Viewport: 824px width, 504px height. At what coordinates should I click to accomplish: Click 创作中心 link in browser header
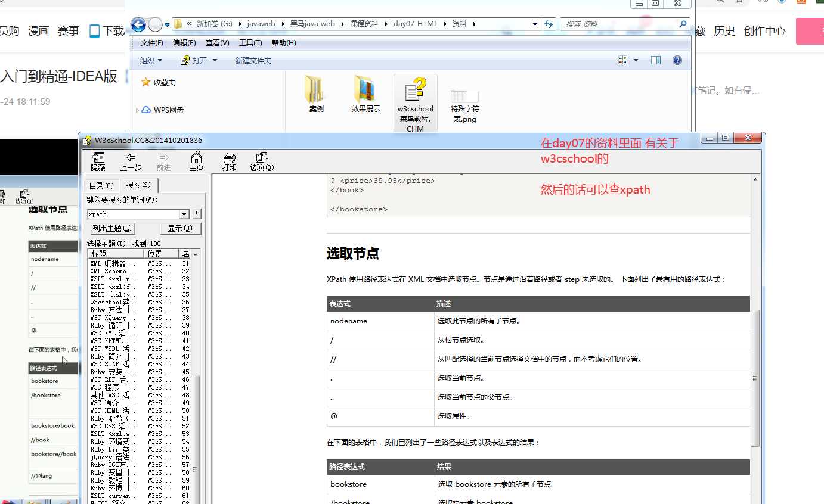point(765,31)
